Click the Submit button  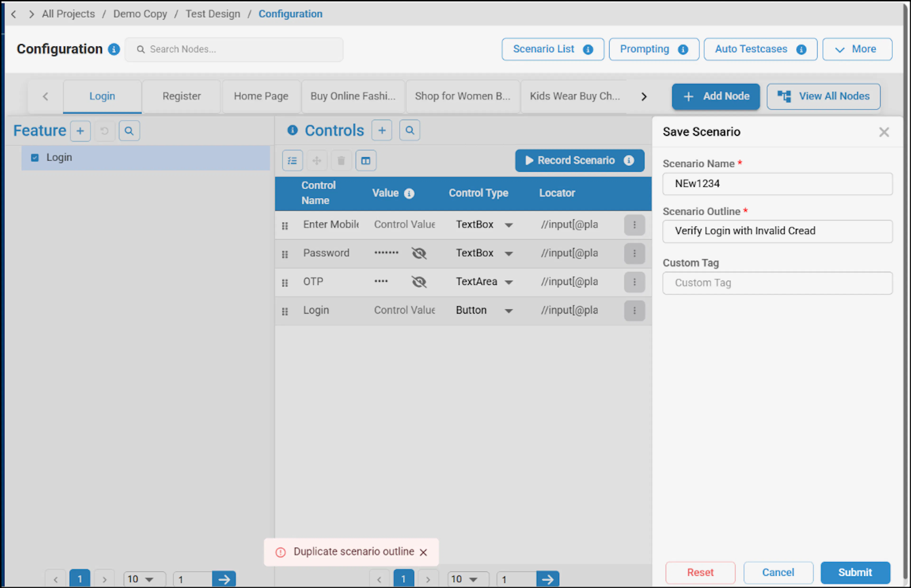pyautogui.click(x=855, y=572)
